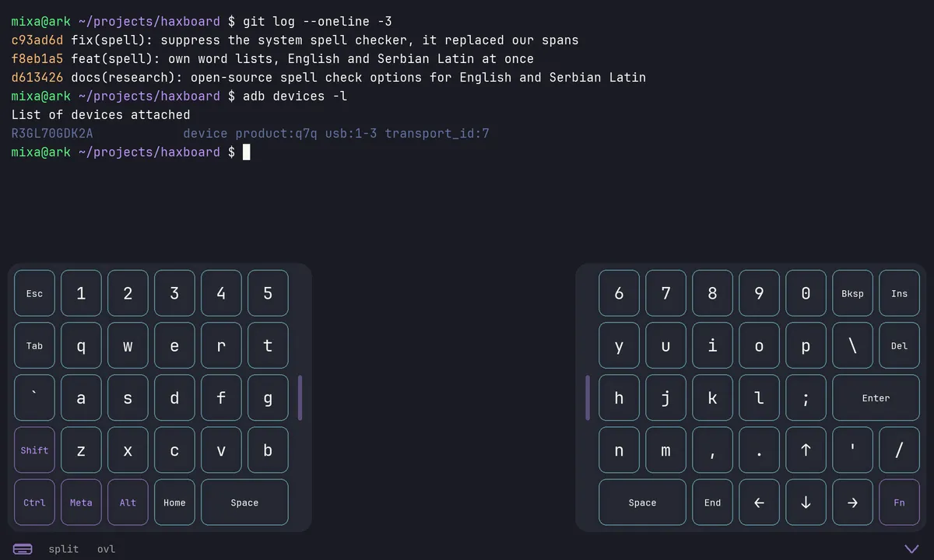Screen dimensions: 934x560
Task: Tap the Home key
Action: click(174, 502)
